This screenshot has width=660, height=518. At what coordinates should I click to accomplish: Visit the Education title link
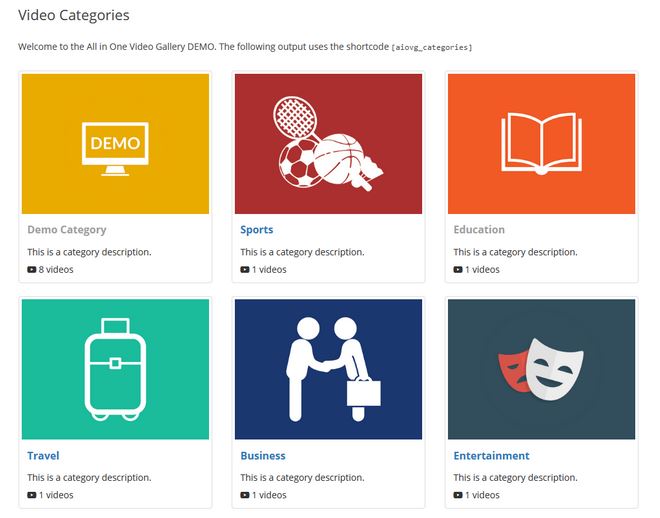click(x=479, y=230)
